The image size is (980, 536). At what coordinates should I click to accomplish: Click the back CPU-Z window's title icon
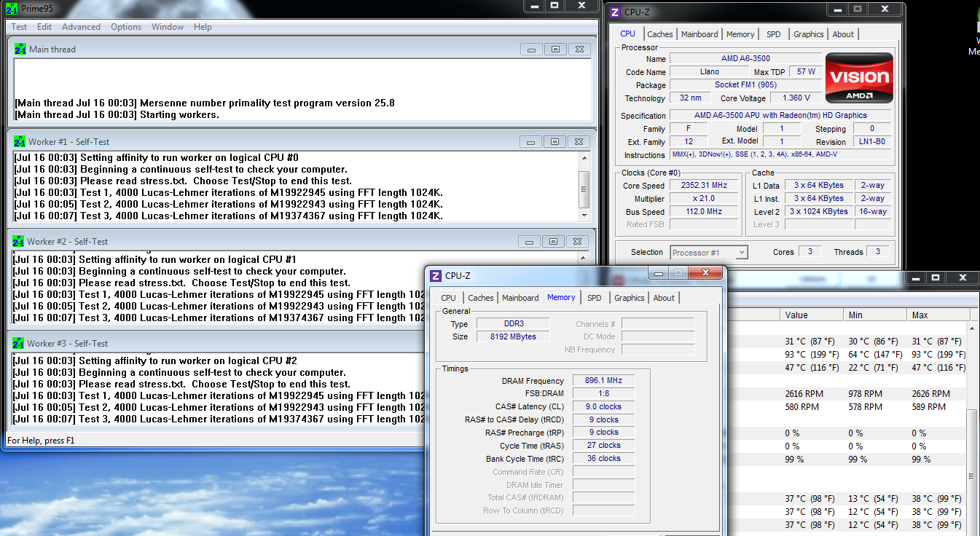pos(615,12)
